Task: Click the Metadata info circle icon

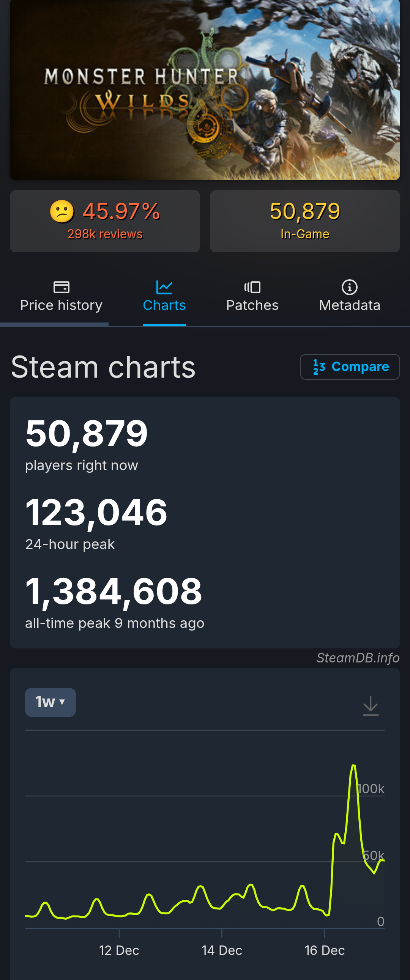Action: tap(350, 287)
